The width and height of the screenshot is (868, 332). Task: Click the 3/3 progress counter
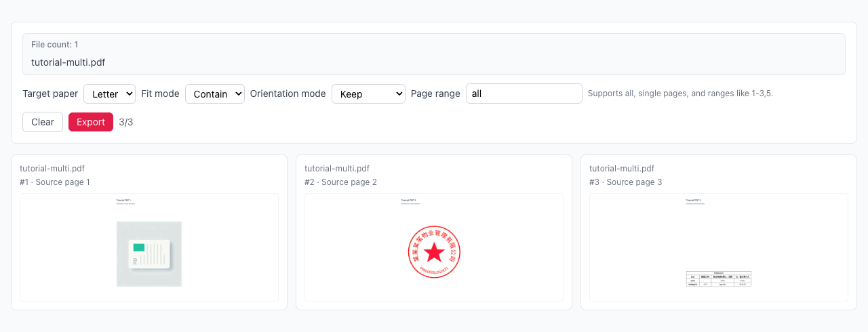[126, 122]
